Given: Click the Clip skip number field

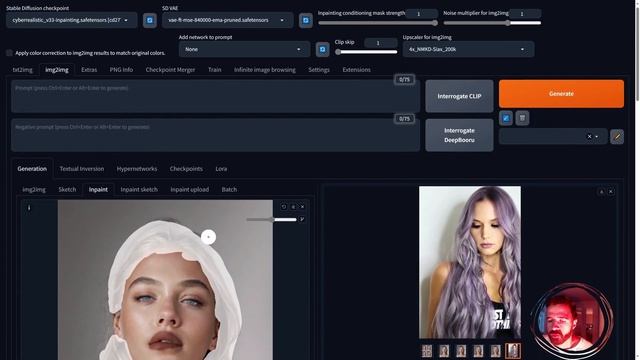Looking at the screenshot, I should pos(380,43).
